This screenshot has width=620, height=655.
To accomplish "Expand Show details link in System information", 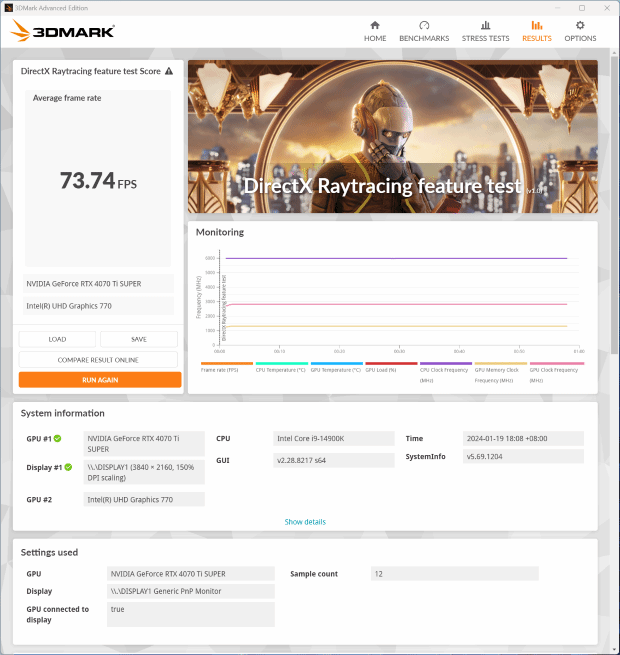I will point(305,522).
